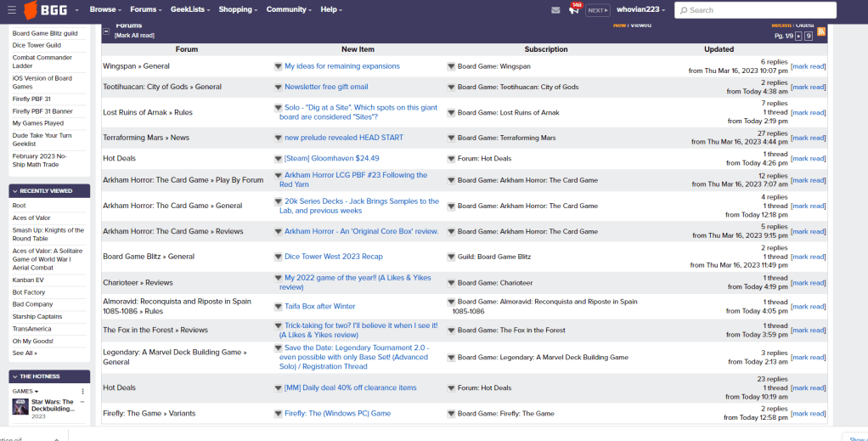
Task: Mark the Terraforming Mars row as read
Action: 808,138
